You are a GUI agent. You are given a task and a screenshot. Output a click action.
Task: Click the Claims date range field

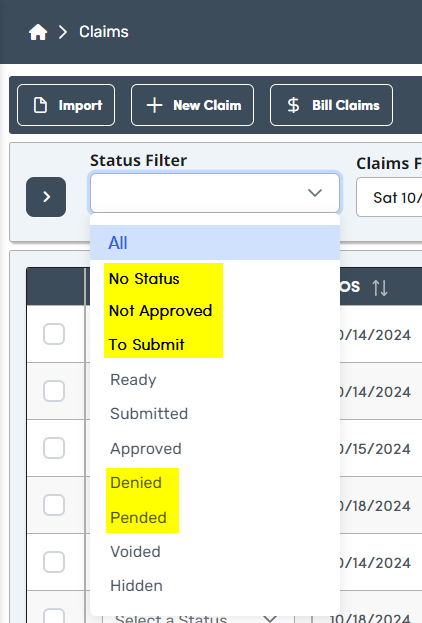click(389, 197)
